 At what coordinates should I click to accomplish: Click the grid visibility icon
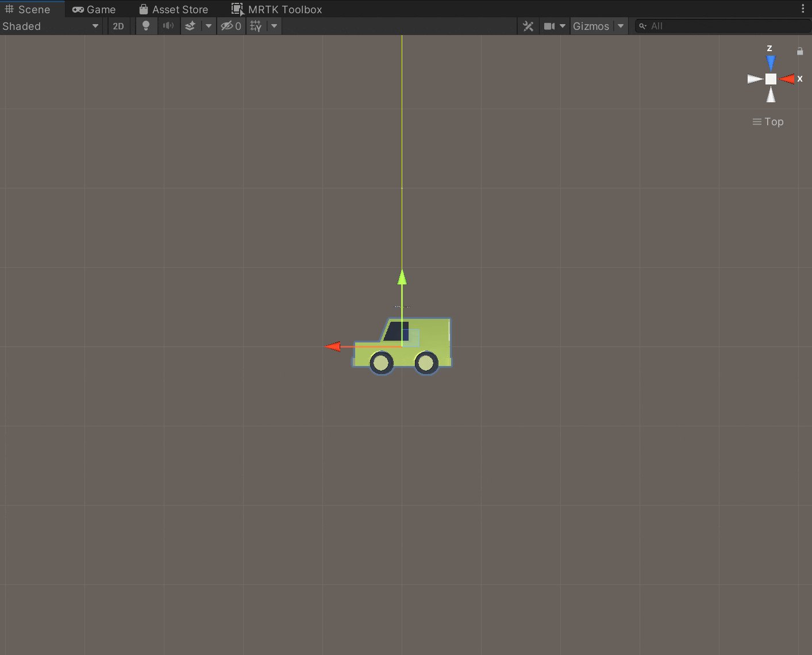255,26
